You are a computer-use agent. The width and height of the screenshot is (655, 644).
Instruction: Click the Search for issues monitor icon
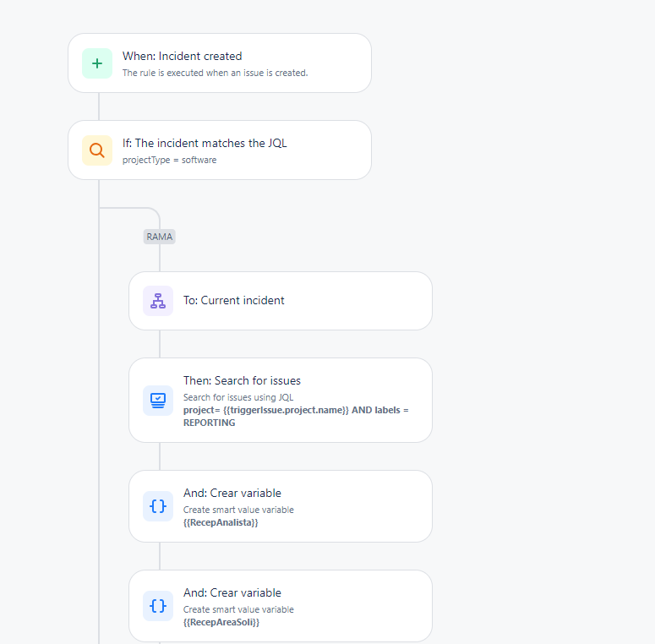pyautogui.click(x=158, y=401)
